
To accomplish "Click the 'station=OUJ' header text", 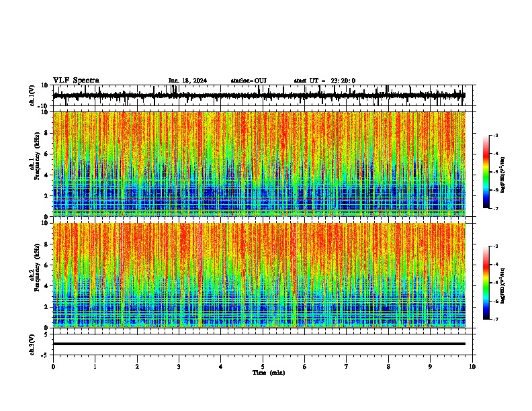I will (249, 81).
